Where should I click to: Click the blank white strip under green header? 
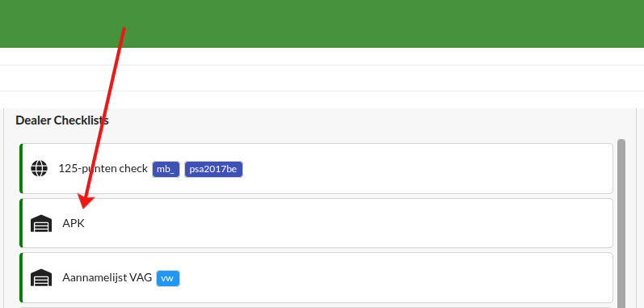322,57
